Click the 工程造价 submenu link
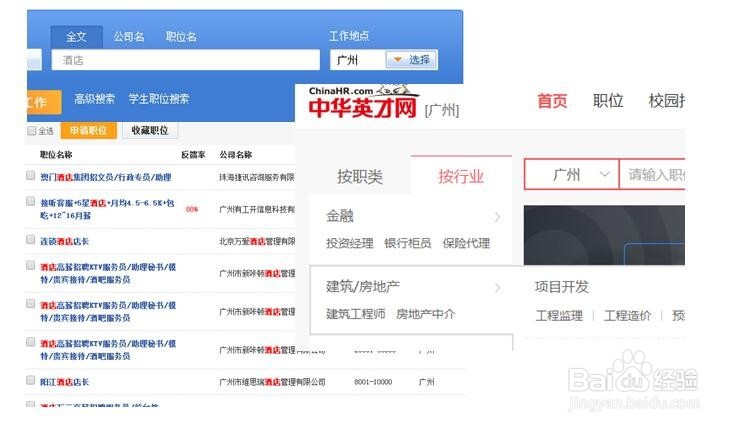The height and width of the screenshot is (429, 741). [x=628, y=316]
